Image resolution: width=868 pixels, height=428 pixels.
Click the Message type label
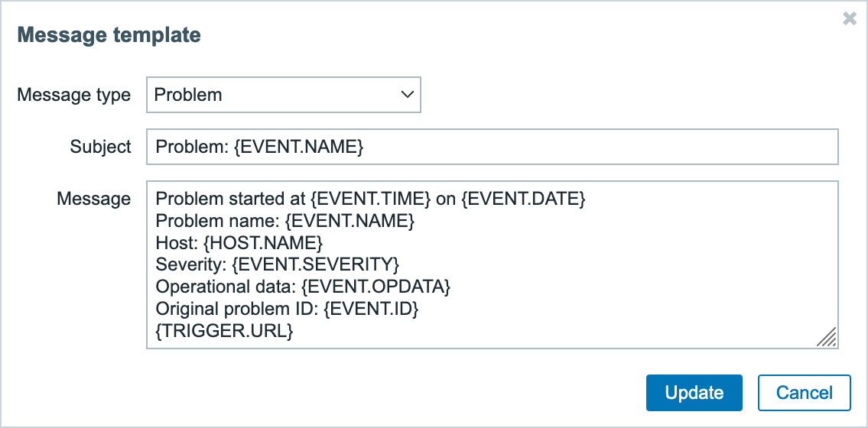(73, 95)
